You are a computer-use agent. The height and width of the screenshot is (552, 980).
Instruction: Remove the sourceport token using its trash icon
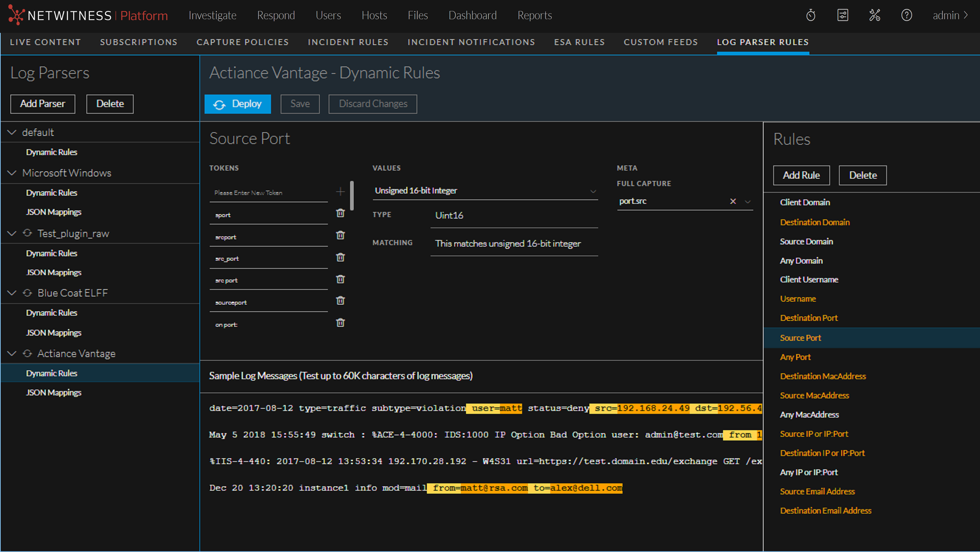click(340, 301)
